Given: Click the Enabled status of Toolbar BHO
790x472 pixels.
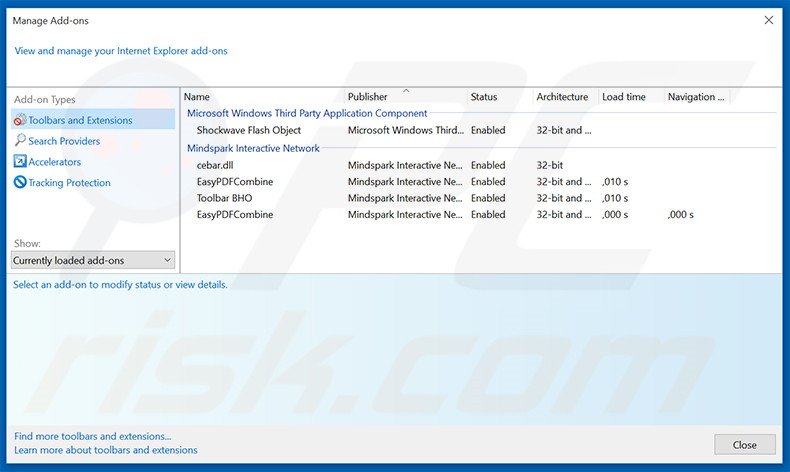Looking at the screenshot, I should 488,198.
